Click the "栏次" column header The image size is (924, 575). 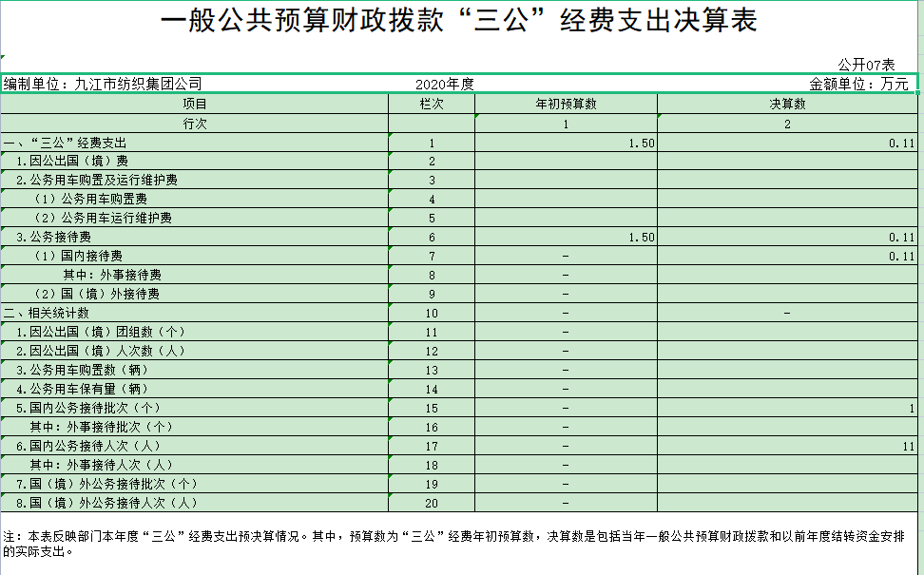point(432,104)
